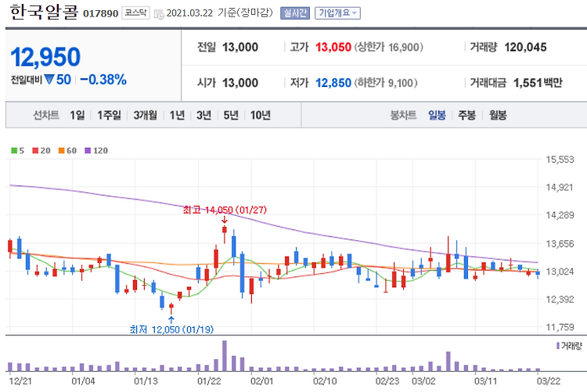Click the stock code 017890
Screen dimensions: 587x392
pyautogui.click(x=101, y=13)
